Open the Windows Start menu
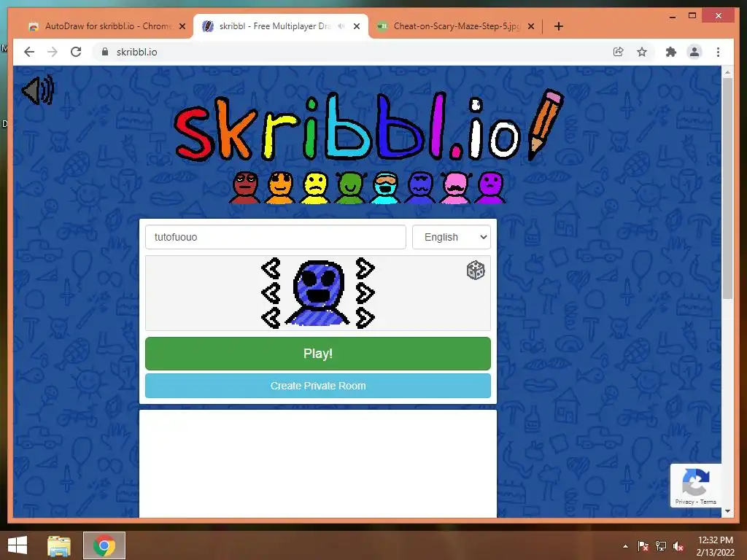 pos(18,545)
